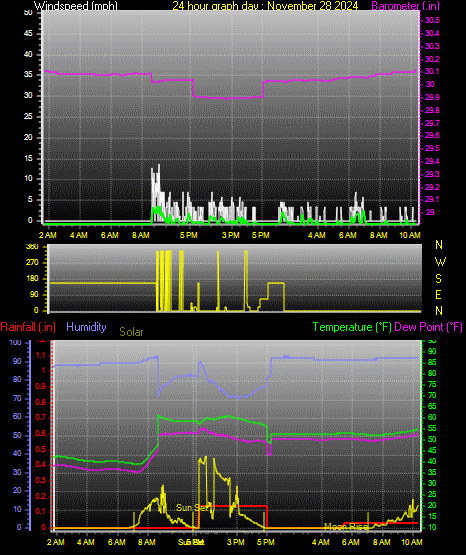
Task: Select the Solar legend label
Action: pyautogui.click(x=131, y=332)
